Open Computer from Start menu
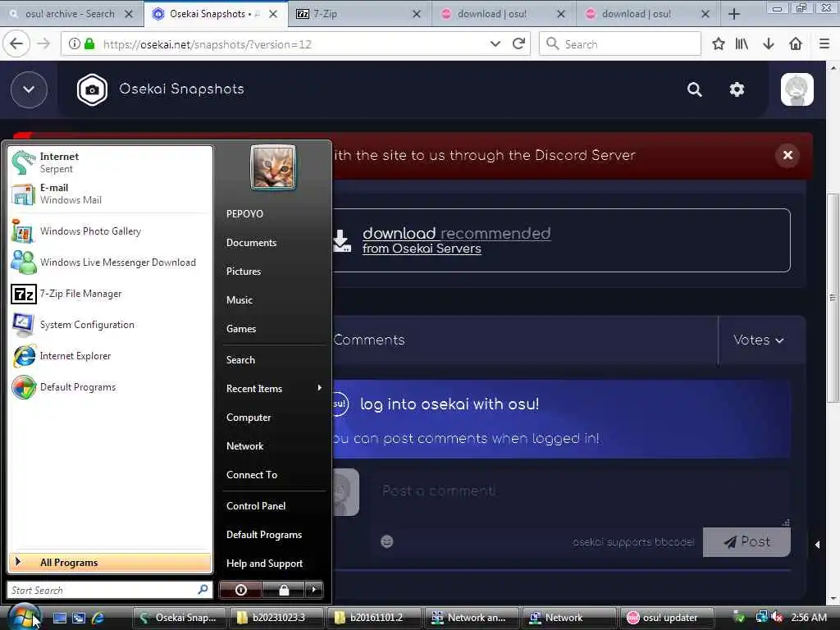The height and width of the screenshot is (630, 840). 273,418
